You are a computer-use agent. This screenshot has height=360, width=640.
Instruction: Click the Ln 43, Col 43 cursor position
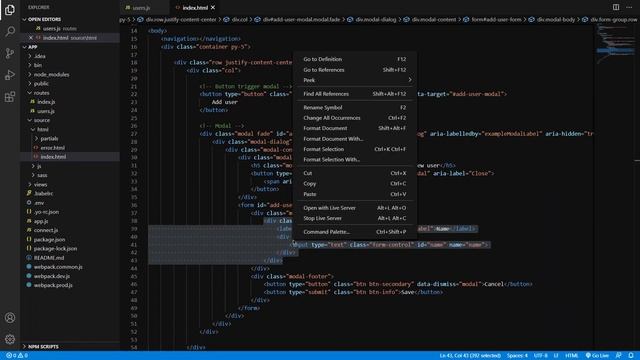(470, 356)
